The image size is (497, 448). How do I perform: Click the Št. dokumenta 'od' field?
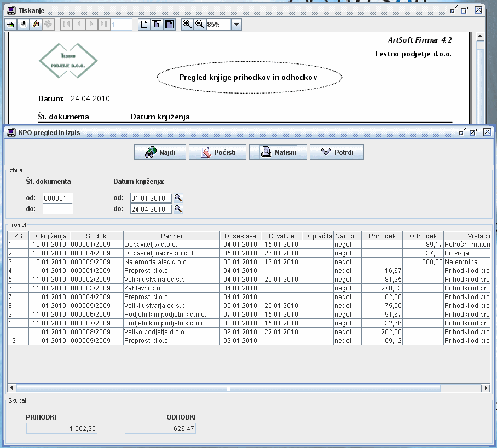point(57,198)
